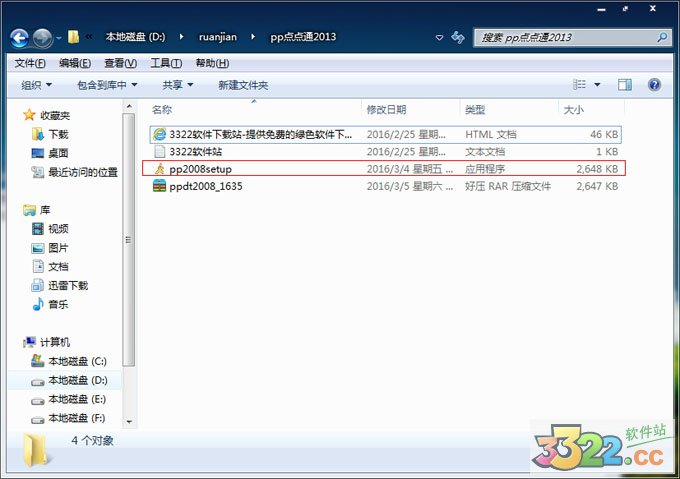
Task: Select 本地磁盘 (D:) in address breadcrumb
Action: tap(135, 37)
